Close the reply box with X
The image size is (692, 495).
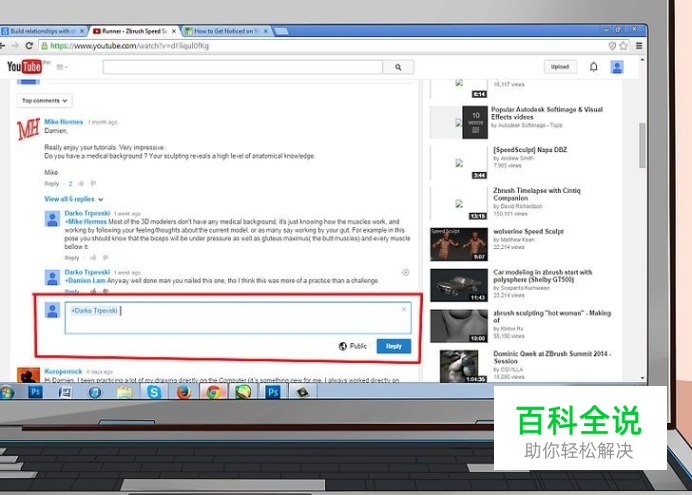(x=404, y=309)
